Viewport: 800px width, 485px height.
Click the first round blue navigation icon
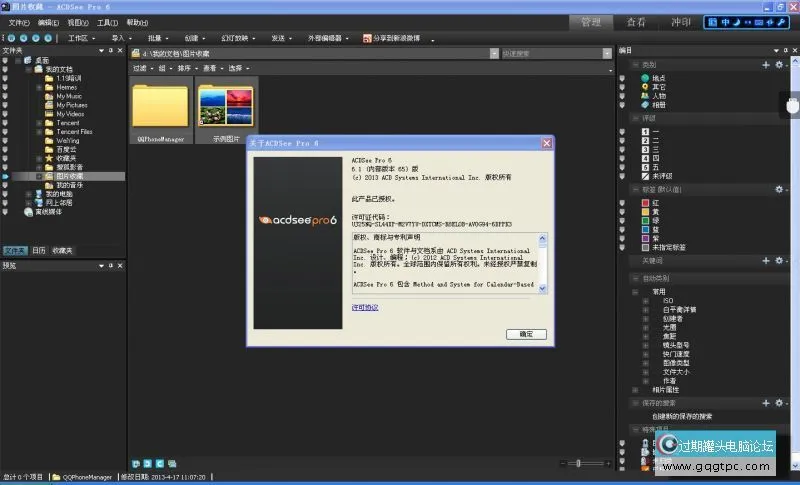pyautogui.click(x=11, y=38)
